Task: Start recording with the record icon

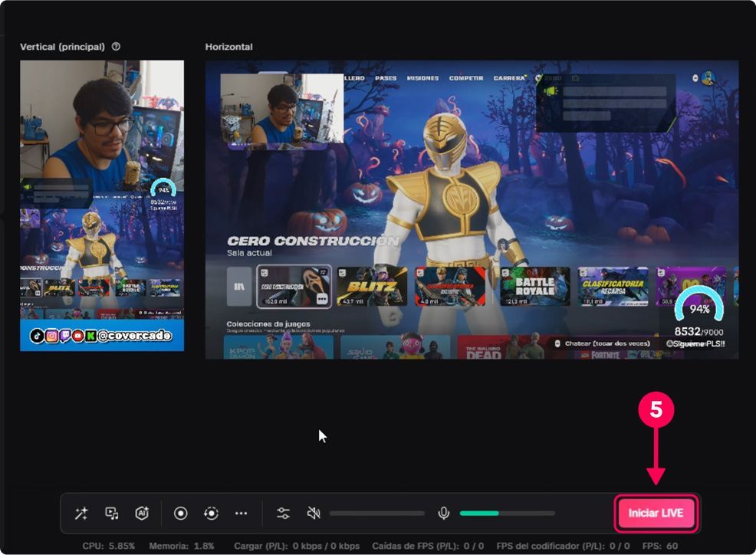Action: point(181,514)
